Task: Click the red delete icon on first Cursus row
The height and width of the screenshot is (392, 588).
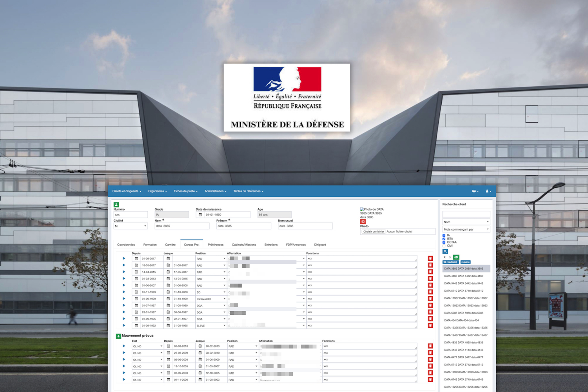Action: pos(430,258)
